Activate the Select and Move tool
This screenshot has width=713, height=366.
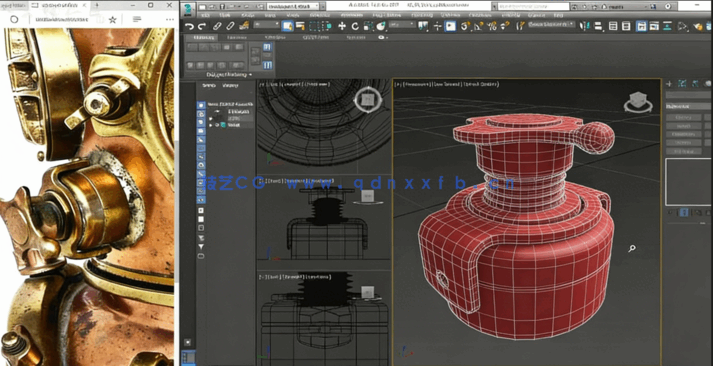[x=342, y=26]
